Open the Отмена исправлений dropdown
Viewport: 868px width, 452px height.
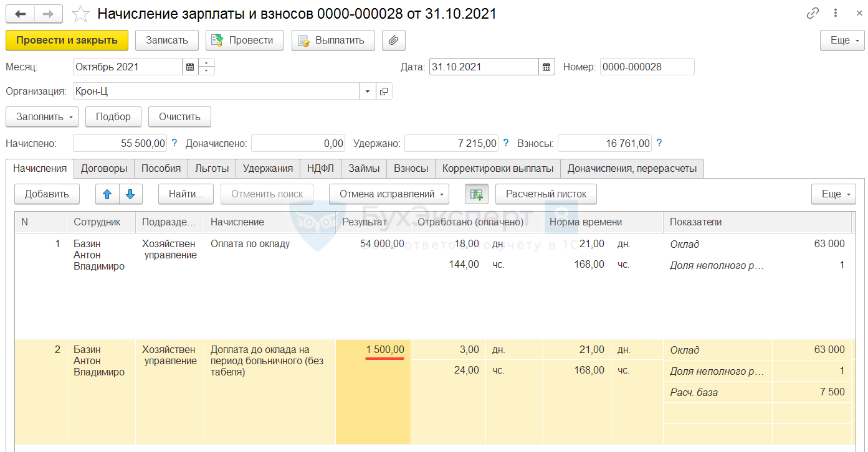click(389, 194)
